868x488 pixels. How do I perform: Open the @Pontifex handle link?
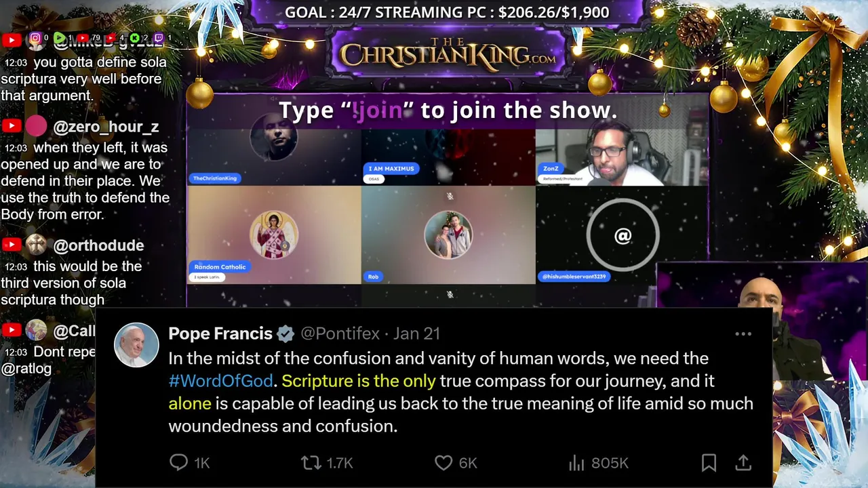click(340, 333)
